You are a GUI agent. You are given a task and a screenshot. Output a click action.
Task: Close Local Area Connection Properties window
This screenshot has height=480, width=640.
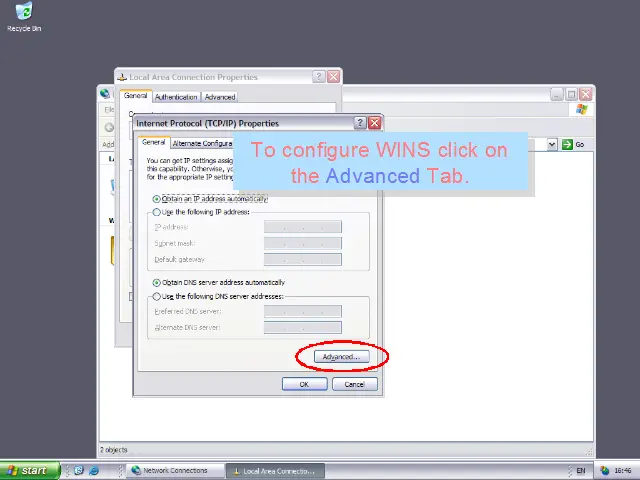tap(333, 76)
